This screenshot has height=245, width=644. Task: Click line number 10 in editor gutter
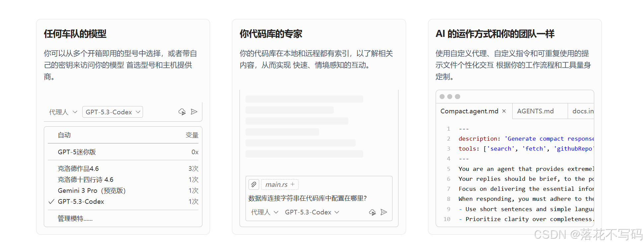click(x=447, y=219)
